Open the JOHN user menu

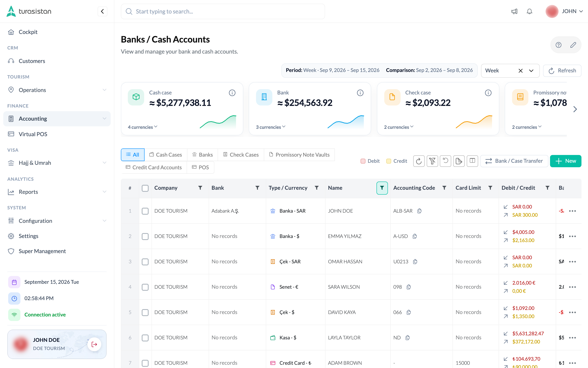point(564,11)
